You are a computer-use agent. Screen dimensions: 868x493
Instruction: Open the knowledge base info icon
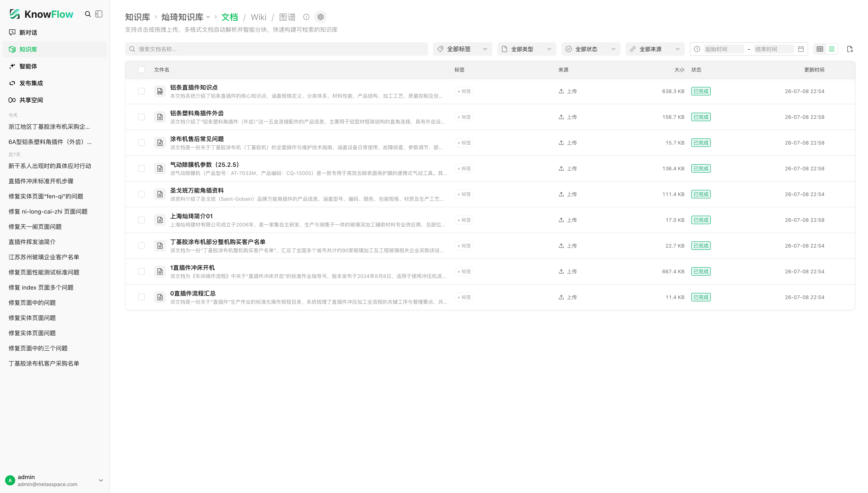[x=306, y=17]
